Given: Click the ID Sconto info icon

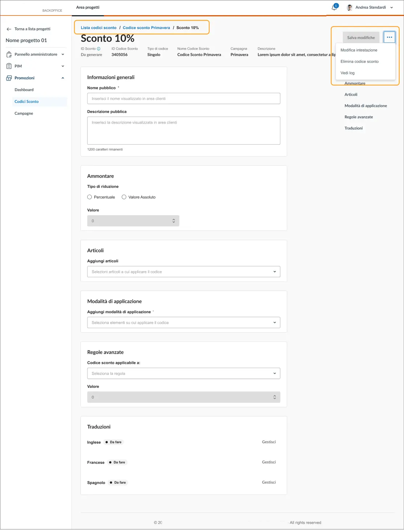Looking at the screenshot, I should click(x=99, y=49).
